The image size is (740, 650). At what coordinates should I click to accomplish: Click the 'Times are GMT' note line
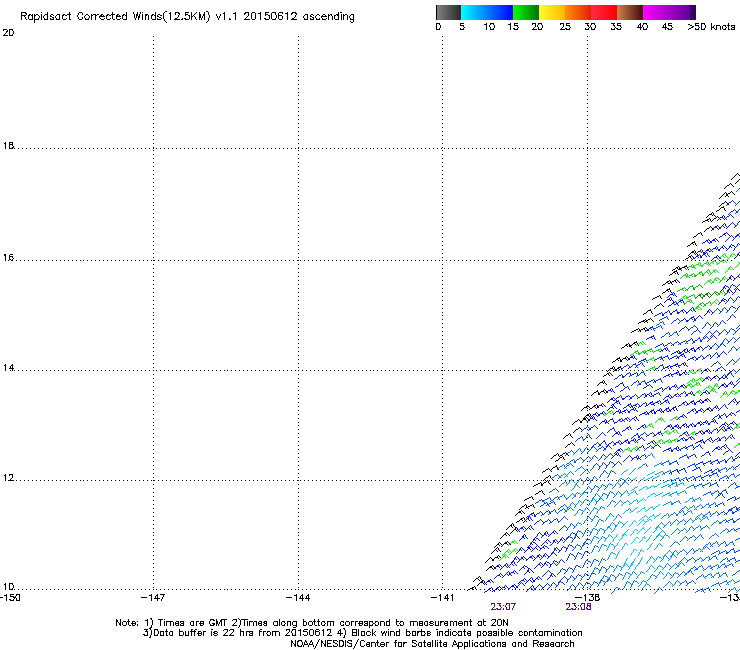[x=312, y=623]
